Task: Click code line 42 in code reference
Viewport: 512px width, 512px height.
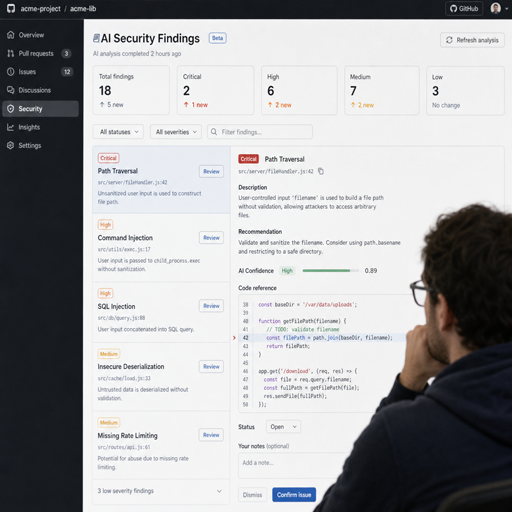Action: [322, 338]
